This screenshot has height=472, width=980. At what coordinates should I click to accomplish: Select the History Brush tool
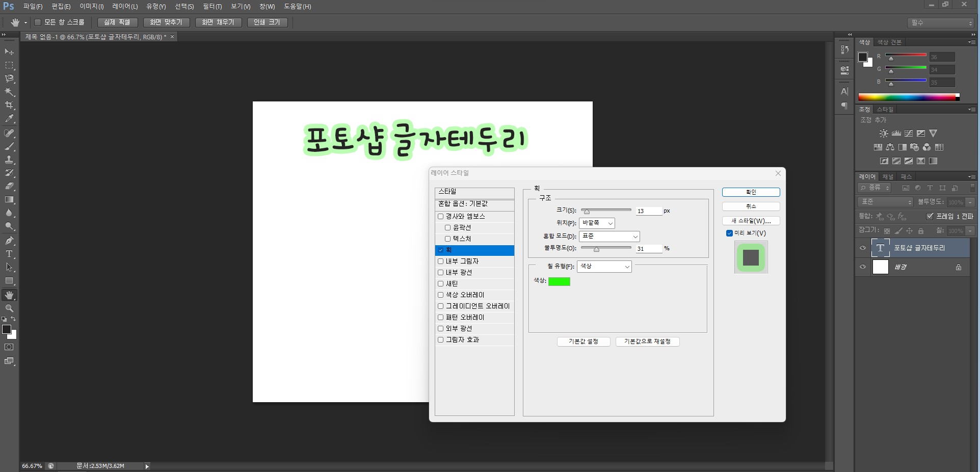click(9, 173)
